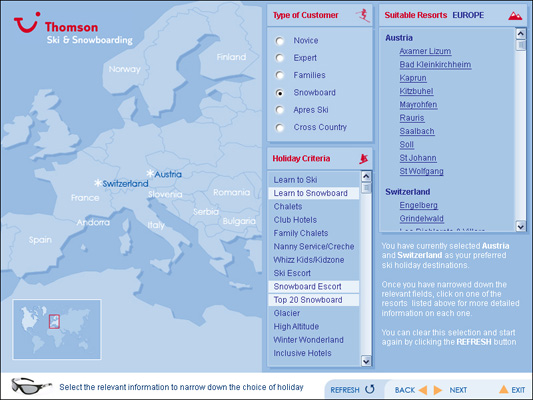The height and width of the screenshot is (400, 533).
Task: Click Austria marker on the map
Action: point(165,174)
